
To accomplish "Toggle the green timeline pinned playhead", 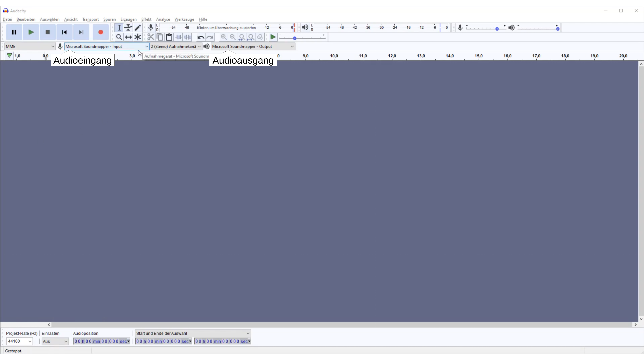I will pos(9,56).
